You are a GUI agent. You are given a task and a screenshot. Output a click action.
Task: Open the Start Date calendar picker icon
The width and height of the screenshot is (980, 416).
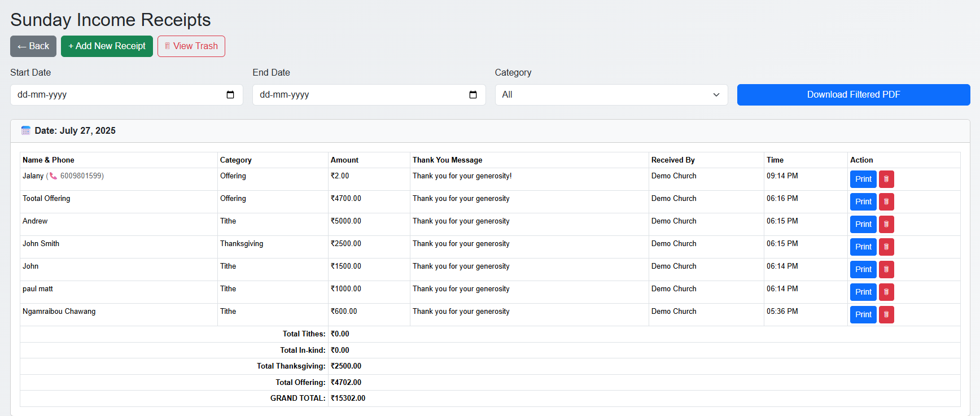(230, 95)
